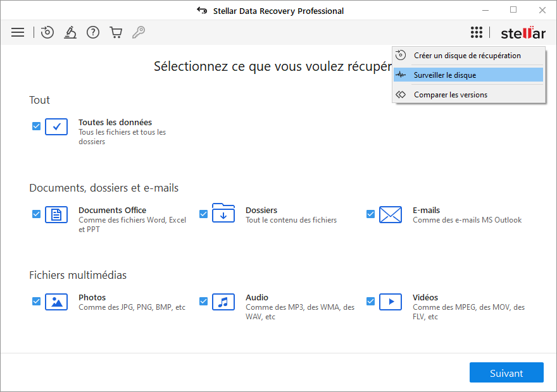The width and height of the screenshot is (557, 392).
Task: Disable the Photos checkbox
Action: click(x=37, y=302)
